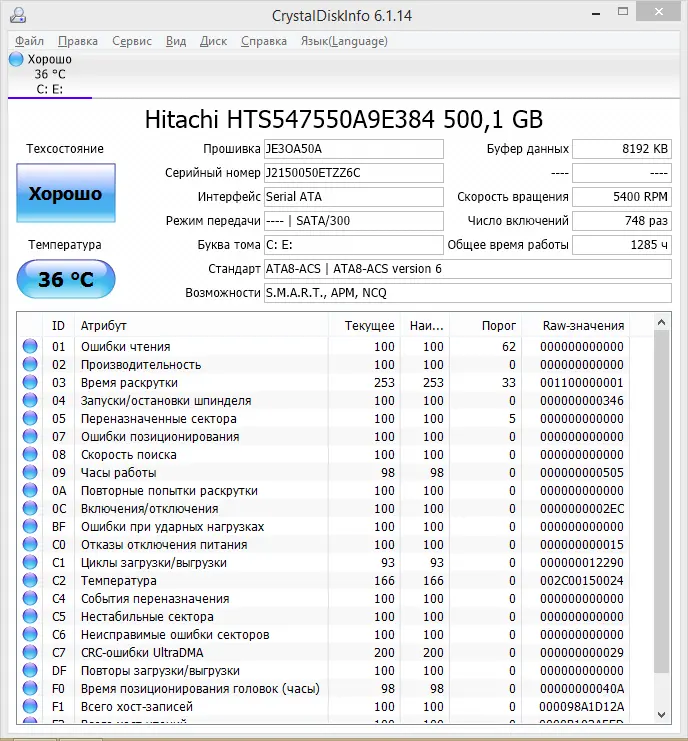Minimize the CrystalDiskInfo window
The height and width of the screenshot is (741, 688).
[596, 14]
